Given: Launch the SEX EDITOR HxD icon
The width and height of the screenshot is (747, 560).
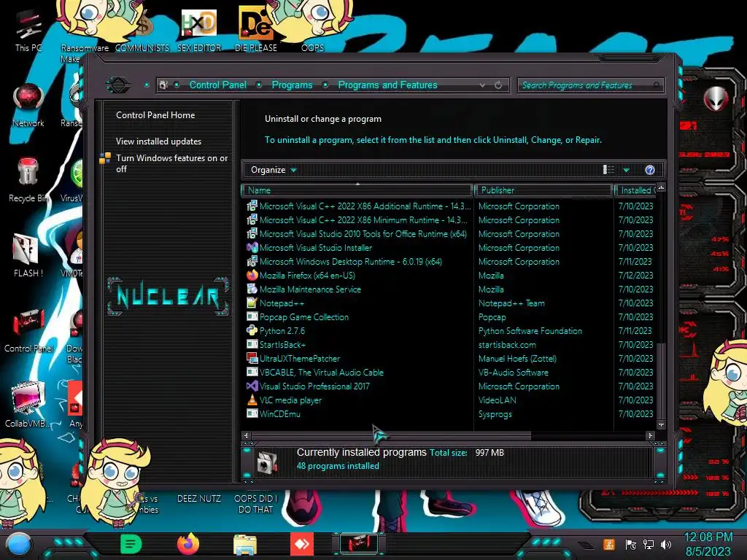Looking at the screenshot, I should click(199, 29).
